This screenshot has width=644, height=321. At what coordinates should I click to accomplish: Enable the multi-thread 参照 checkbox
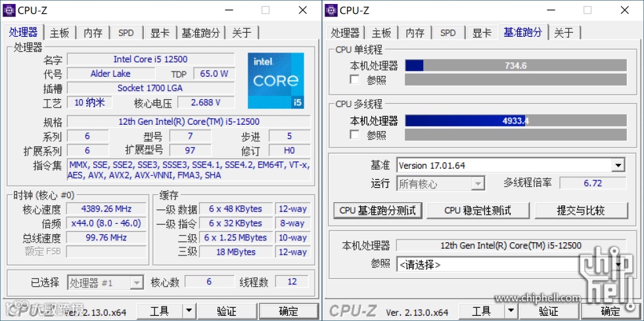(x=354, y=134)
